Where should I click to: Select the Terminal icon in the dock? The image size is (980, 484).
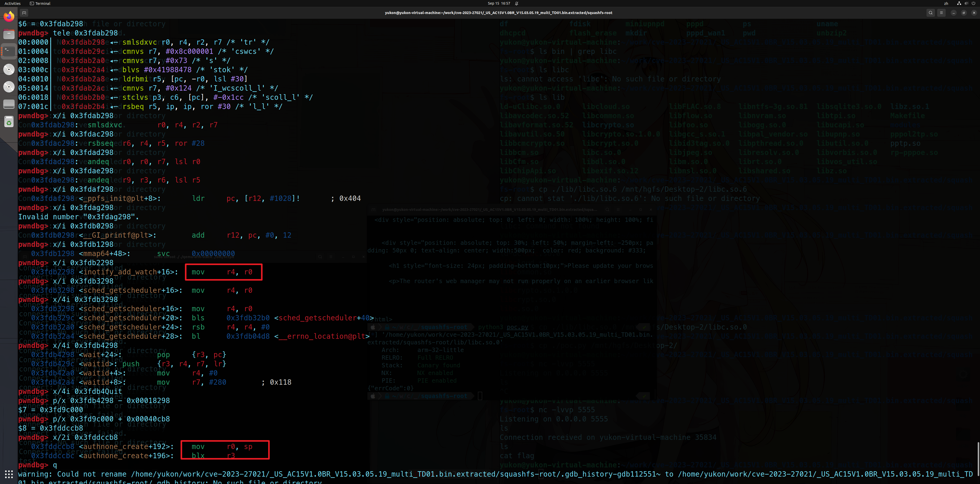[9, 51]
